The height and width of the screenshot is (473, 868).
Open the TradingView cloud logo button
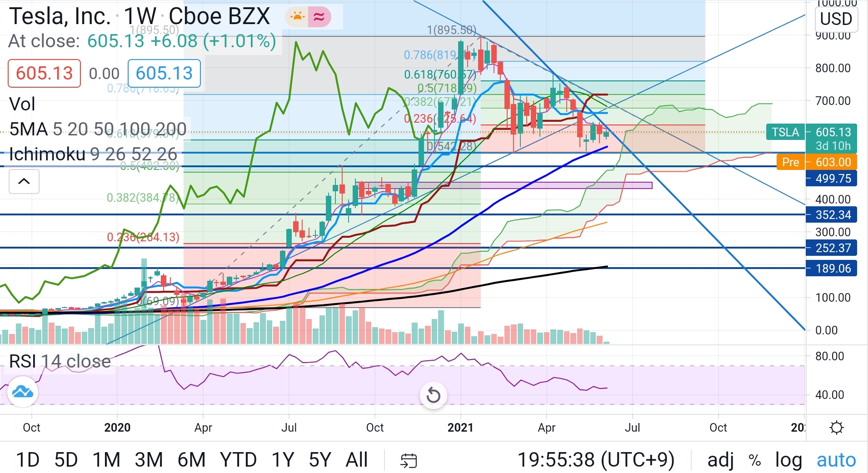(23, 391)
